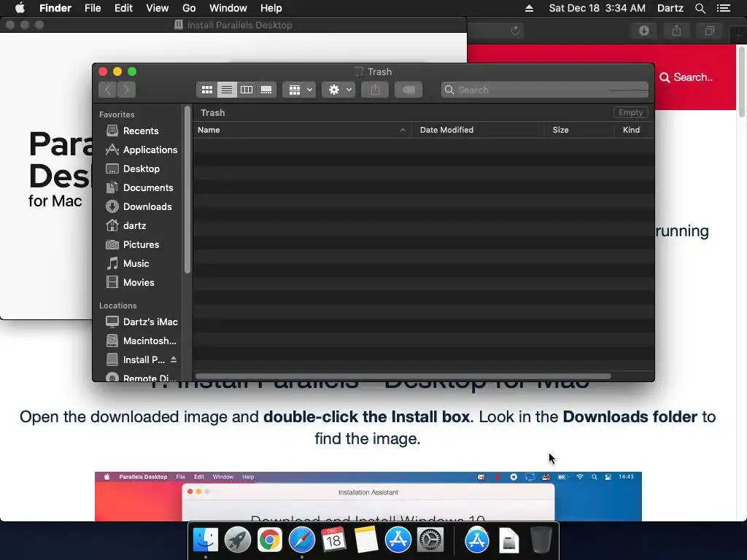Go forward with the Finder forward arrow
The width and height of the screenshot is (747, 560).
click(x=126, y=90)
